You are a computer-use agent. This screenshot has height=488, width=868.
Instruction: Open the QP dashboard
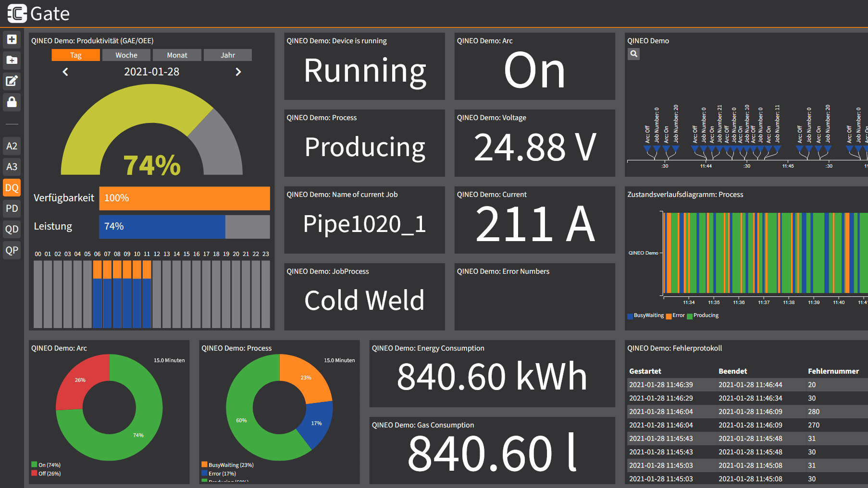pyautogui.click(x=12, y=250)
